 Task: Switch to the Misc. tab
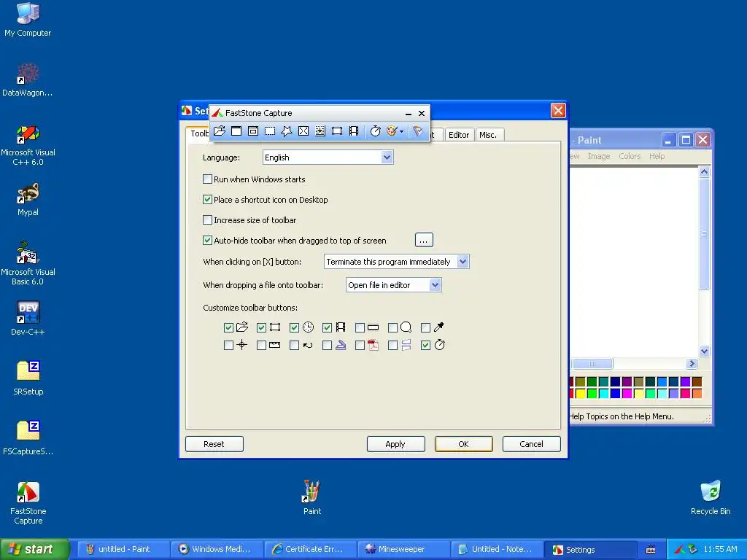(x=488, y=135)
